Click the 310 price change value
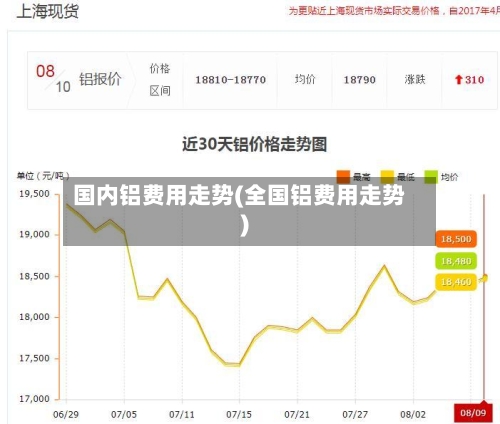Image resolution: width=500 pixels, height=424 pixels. click(x=474, y=80)
